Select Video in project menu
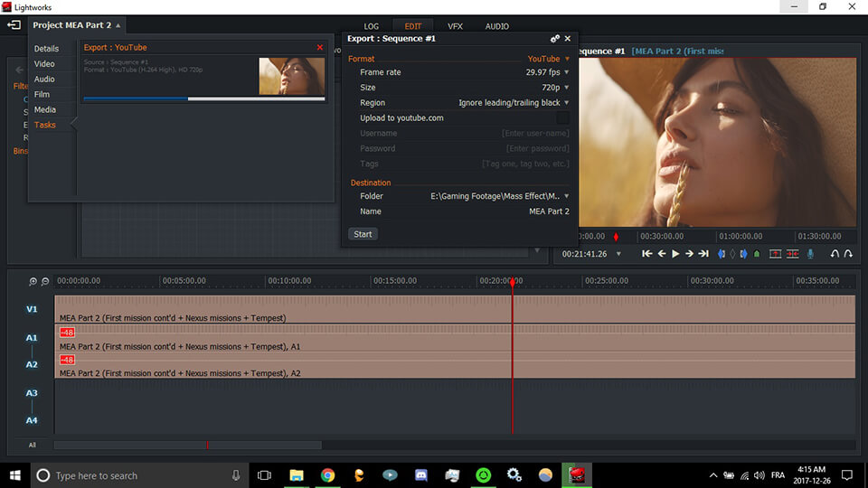The image size is (868, 488). pyautogui.click(x=44, y=63)
